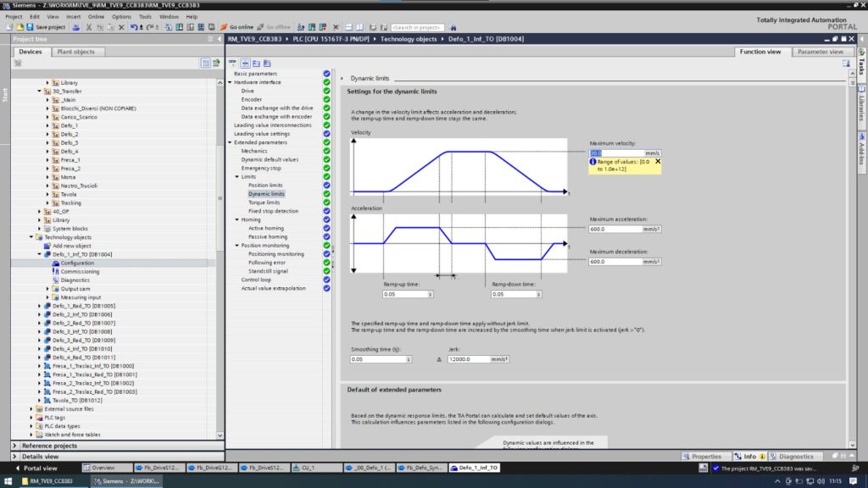The height and width of the screenshot is (488, 868).
Task: Collapse the Project tree panel arrow
Action: 220,39
